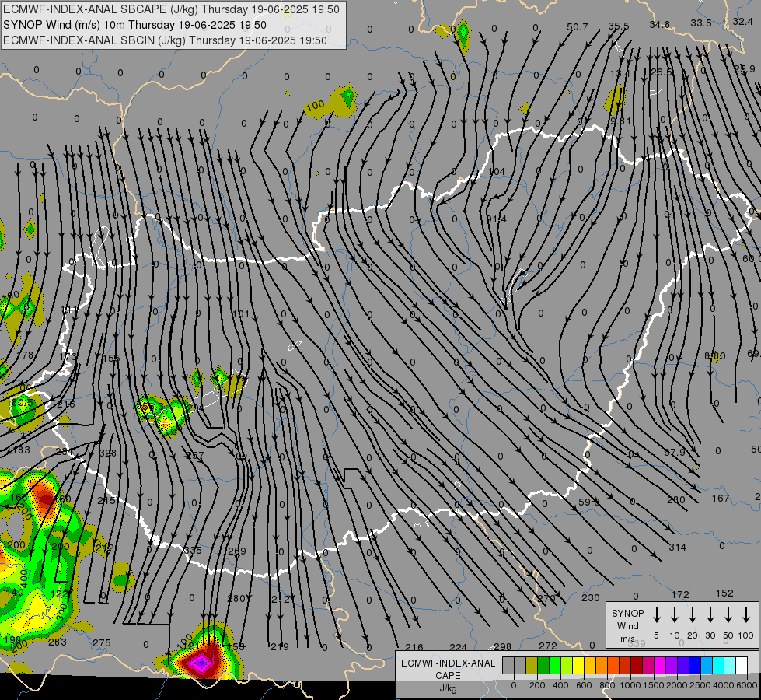
Task: Click the 178 value on the map
Action: 25,355
